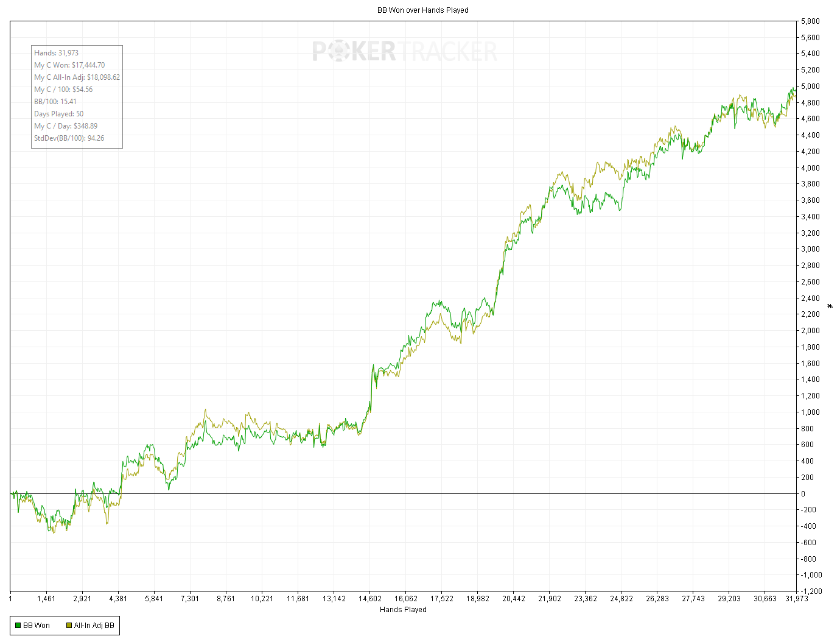This screenshot has width=840, height=639.
Task: Click the 5,800 y-axis label
Action: [x=810, y=21]
